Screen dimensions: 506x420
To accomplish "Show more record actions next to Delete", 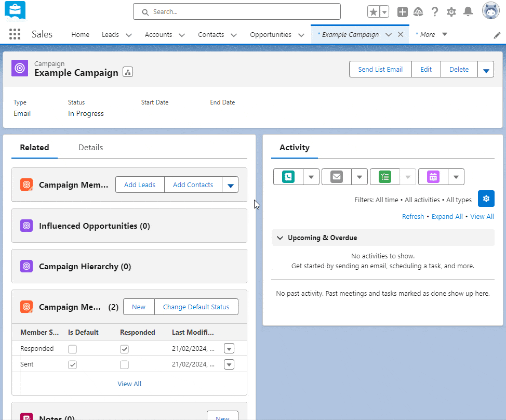I will pyautogui.click(x=486, y=70).
